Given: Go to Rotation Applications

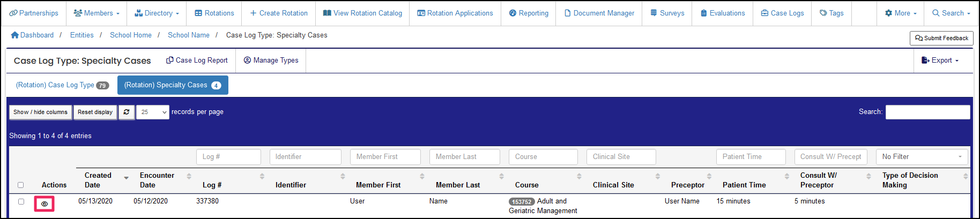Looking at the screenshot, I should point(455,13).
